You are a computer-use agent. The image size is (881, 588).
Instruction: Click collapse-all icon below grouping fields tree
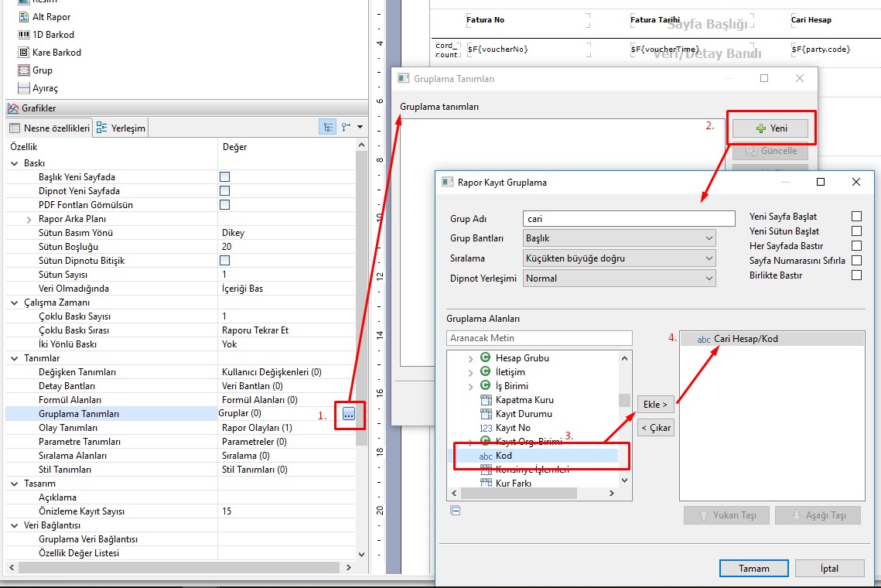click(455, 510)
